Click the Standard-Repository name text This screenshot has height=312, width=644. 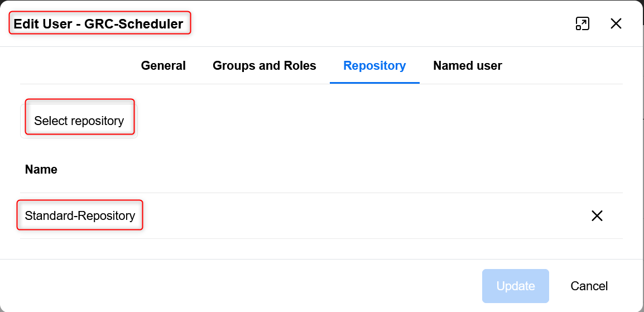(x=80, y=215)
